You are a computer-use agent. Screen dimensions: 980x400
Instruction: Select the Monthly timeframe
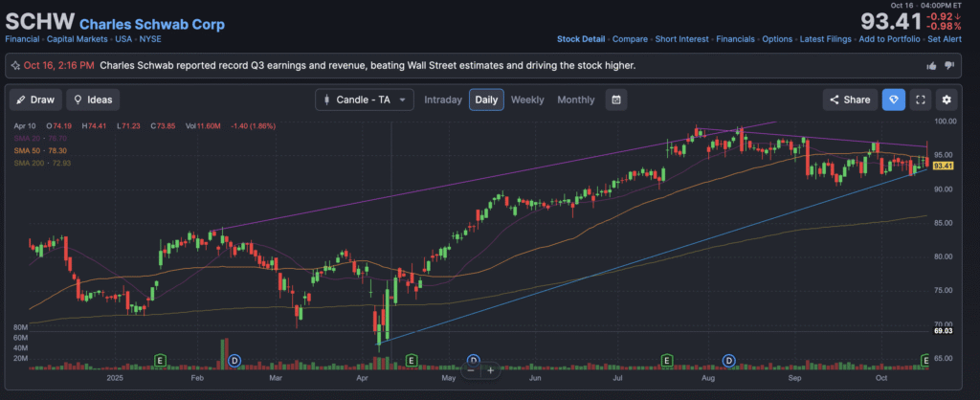click(x=575, y=100)
